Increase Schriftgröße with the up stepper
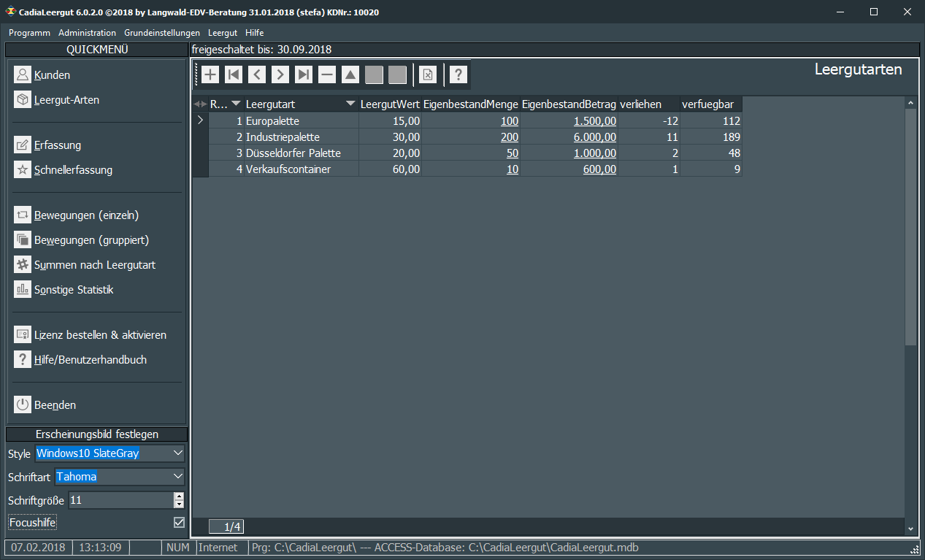925x560 pixels. point(179,496)
